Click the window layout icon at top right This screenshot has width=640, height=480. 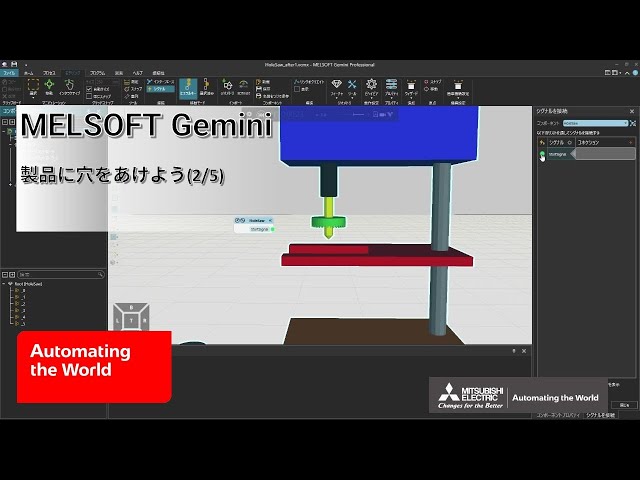pyautogui.click(x=607, y=73)
